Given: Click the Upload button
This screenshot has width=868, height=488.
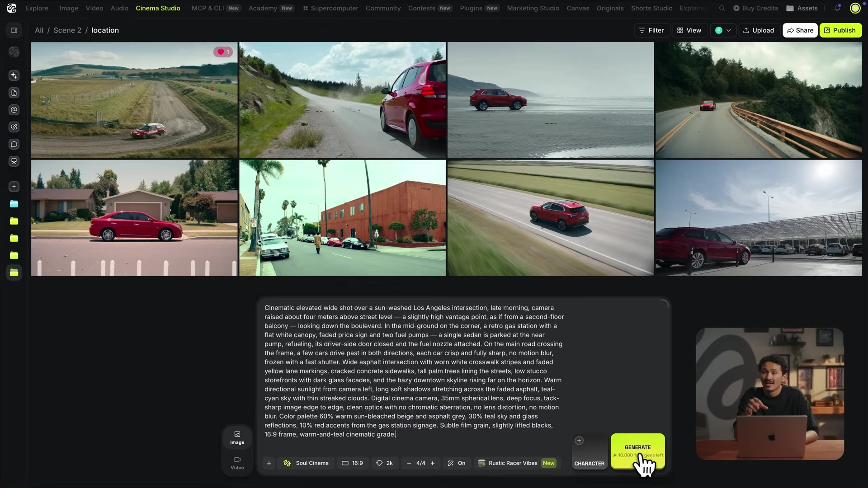Looking at the screenshot, I should 759,30.
